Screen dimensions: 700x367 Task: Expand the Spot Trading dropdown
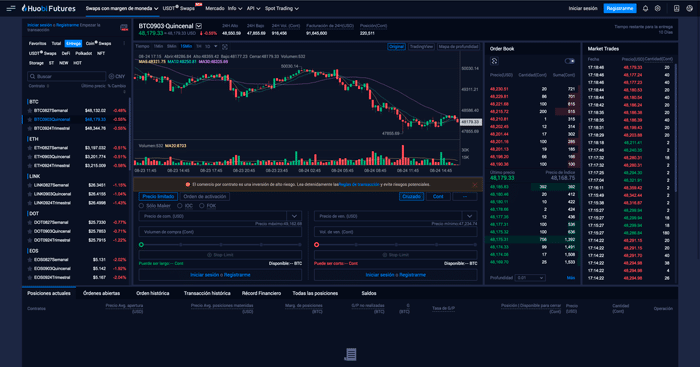point(282,8)
